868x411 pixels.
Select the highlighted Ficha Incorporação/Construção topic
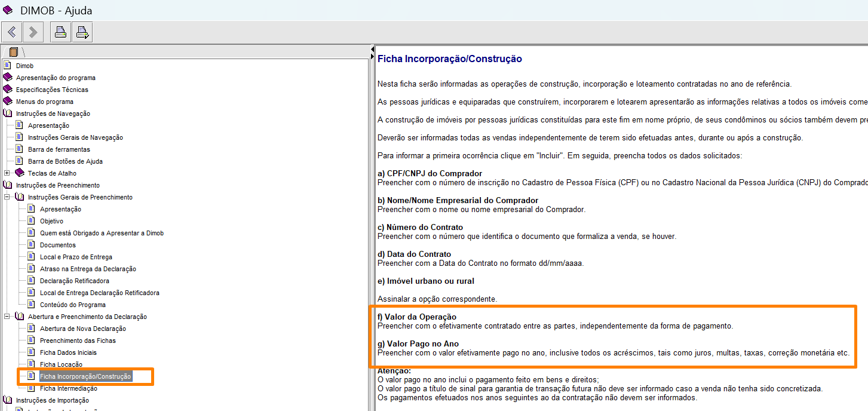85,376
